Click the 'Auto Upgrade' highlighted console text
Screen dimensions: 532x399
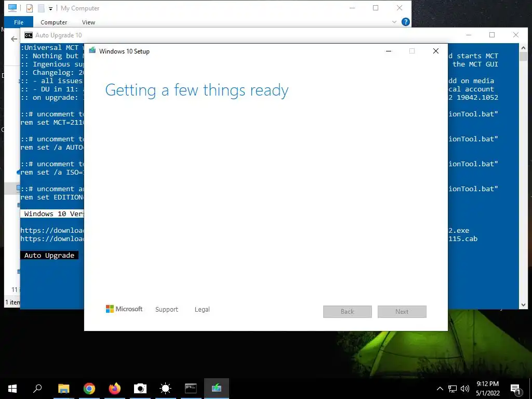[x=49, y=255]
